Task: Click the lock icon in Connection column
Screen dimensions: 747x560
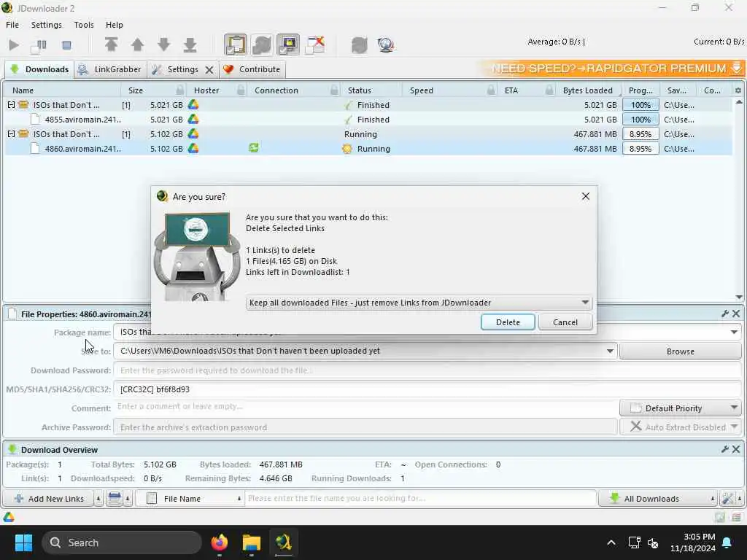Action: coord(334,90)
